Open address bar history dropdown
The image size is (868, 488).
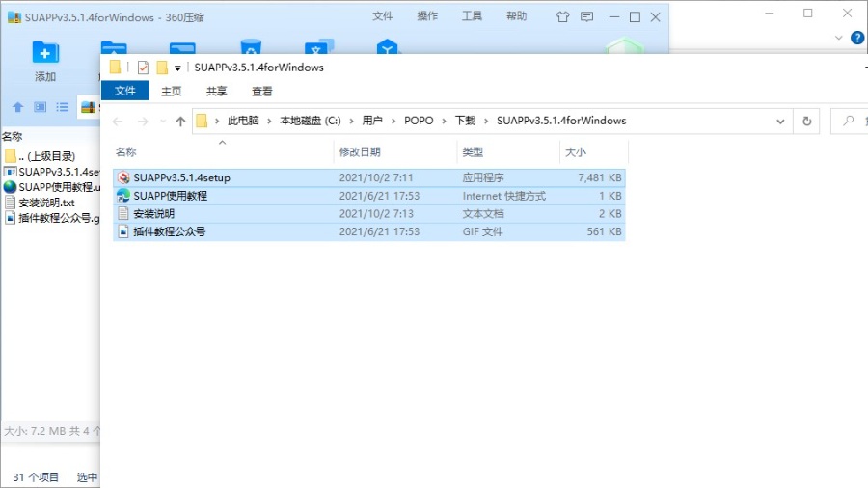[780, 122]
